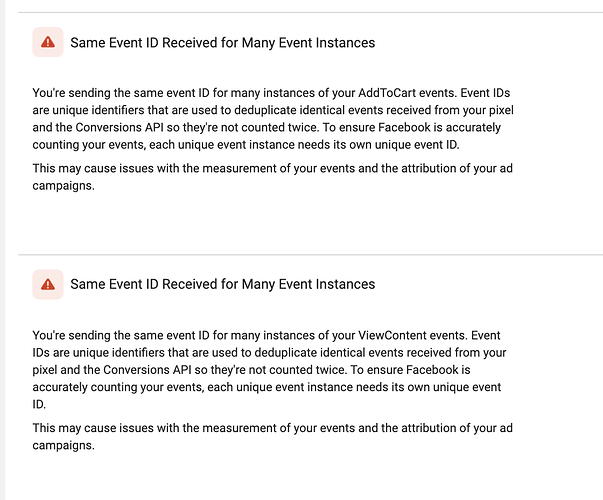Open the first Same Event ID Received heading
Viewport: 603px width, 500px height.
tap(222, 43)
